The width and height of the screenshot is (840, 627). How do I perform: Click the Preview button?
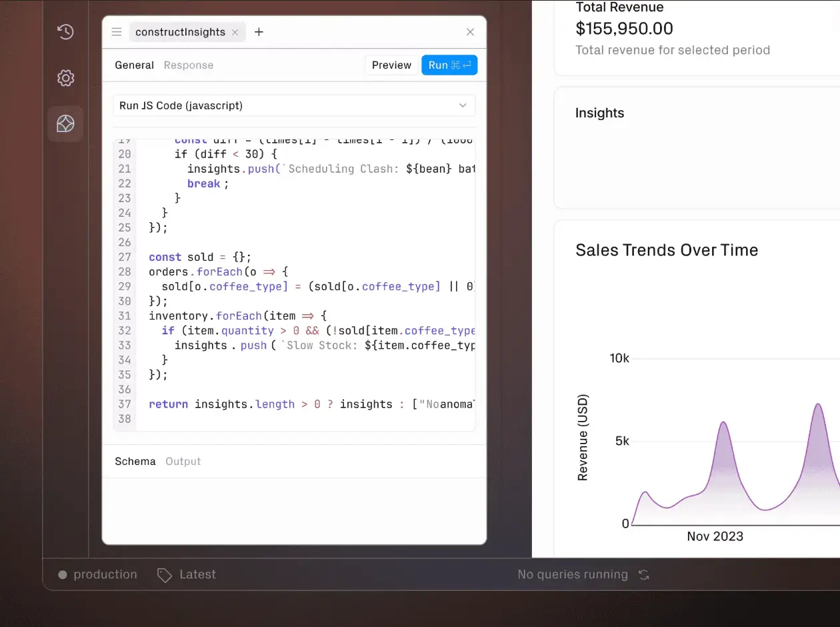[x=391, y=65]
